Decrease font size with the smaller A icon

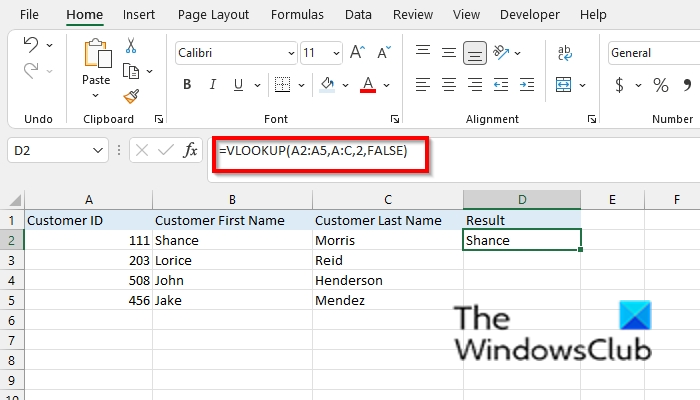[383, 52]
